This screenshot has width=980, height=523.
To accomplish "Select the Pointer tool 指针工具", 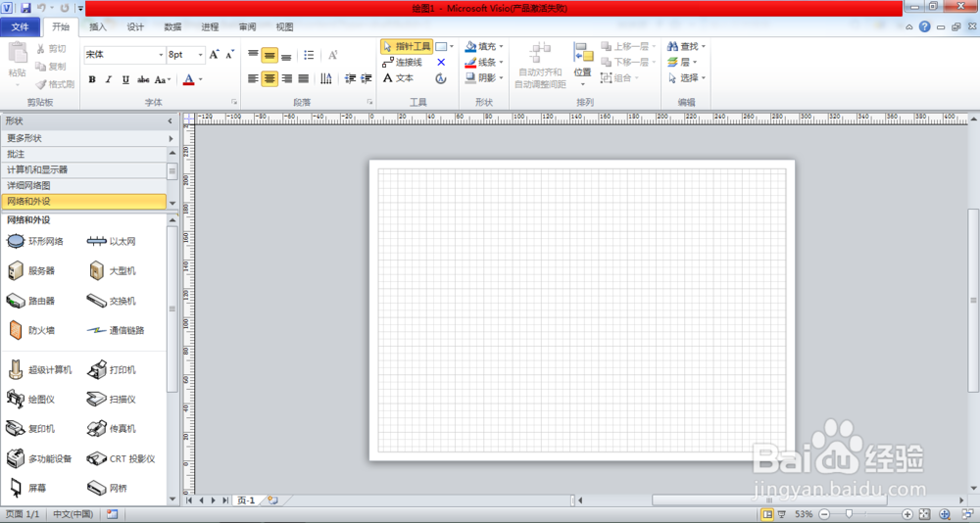I will coord(407,46).
